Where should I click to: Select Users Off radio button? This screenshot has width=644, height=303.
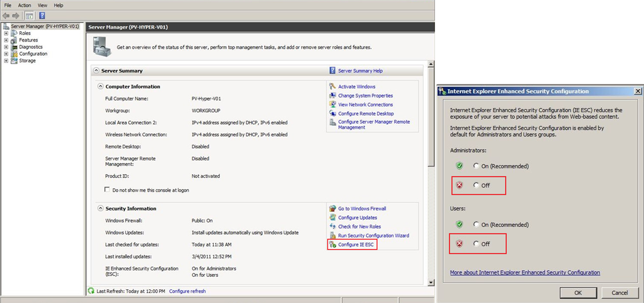pyautogui.click(x=476, y=244)
